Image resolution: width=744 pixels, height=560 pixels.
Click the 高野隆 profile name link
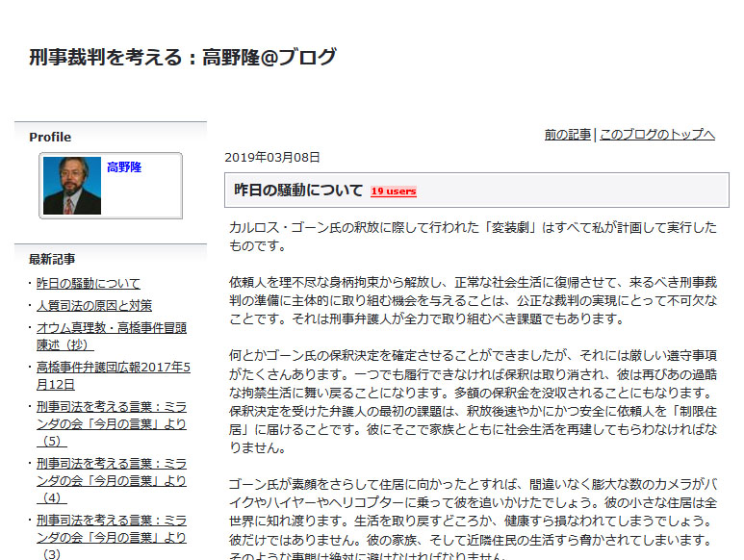124,167
